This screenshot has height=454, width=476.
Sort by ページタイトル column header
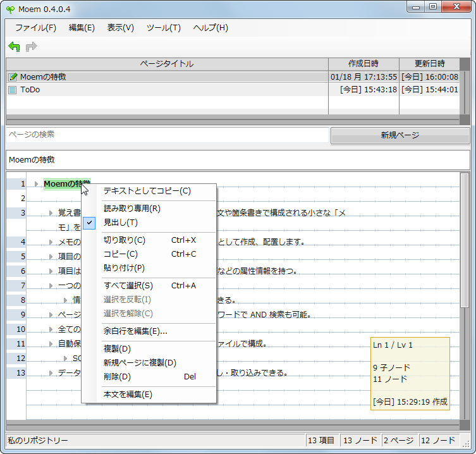point(167,64)
